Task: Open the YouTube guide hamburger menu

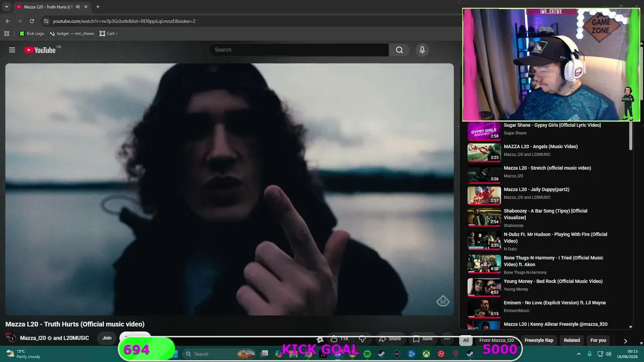Action: (x=12, y=50)
